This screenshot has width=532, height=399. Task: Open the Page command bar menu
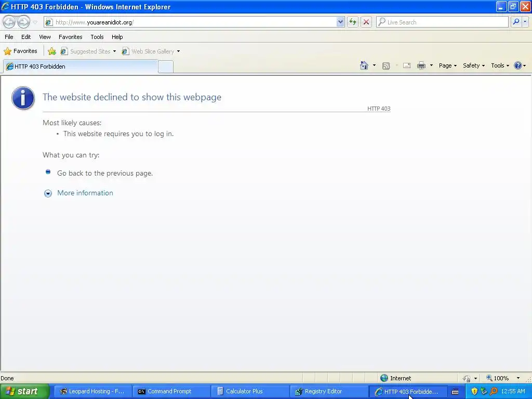447,65
